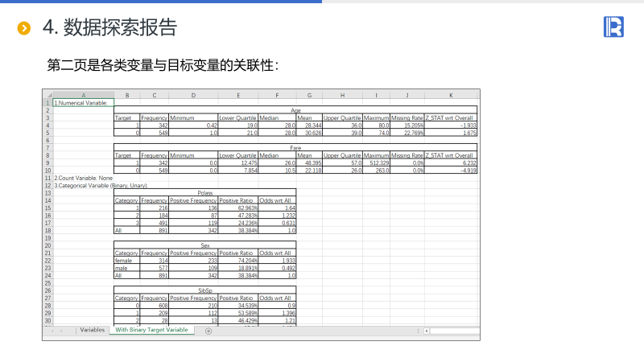Switch to the Variables sheet tab
Screen dimensions: 644x362
click(x=92, y=330)
